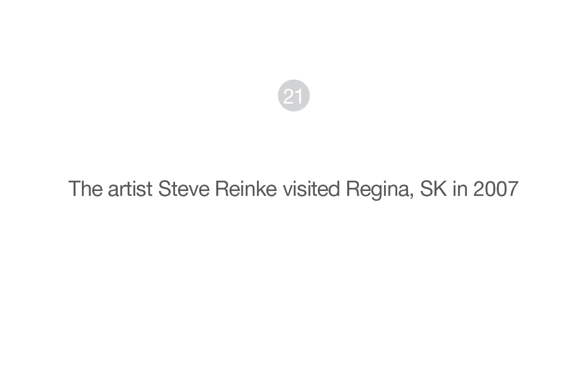Click the province abbreviation "SK"
588x381 pixels.
pyautogui.click(x=434, y=189)
